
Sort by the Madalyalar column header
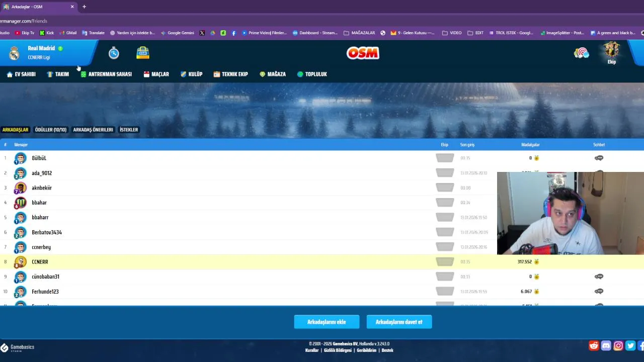(x=530, y=145)
